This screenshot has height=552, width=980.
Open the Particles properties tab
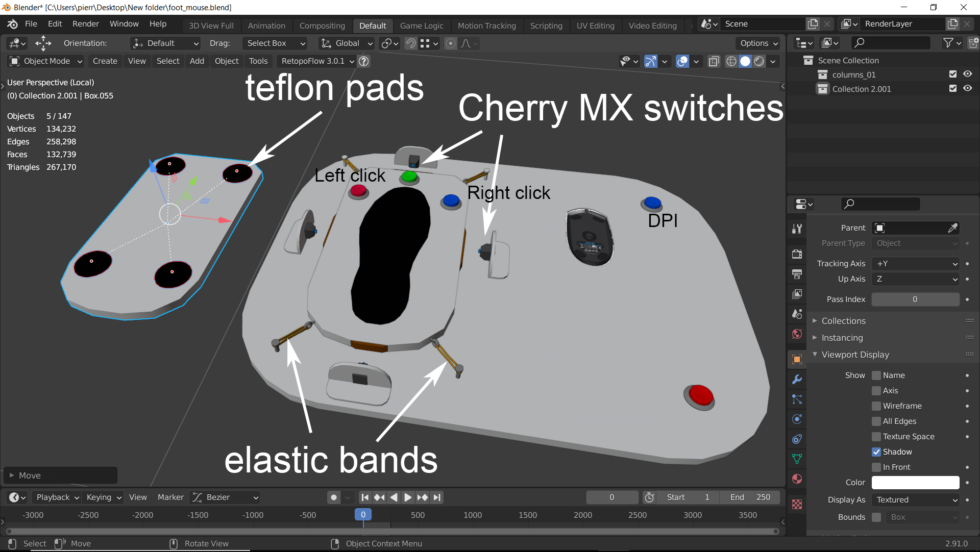point(797,399)
